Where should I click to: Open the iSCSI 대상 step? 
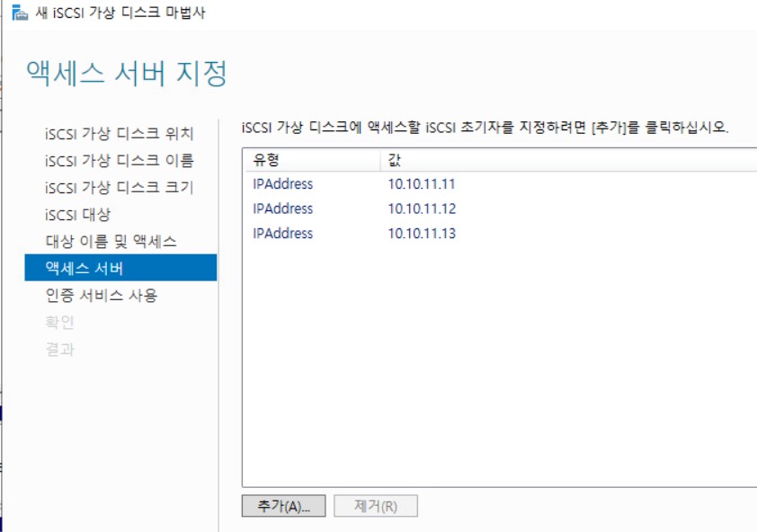(77, 214)
